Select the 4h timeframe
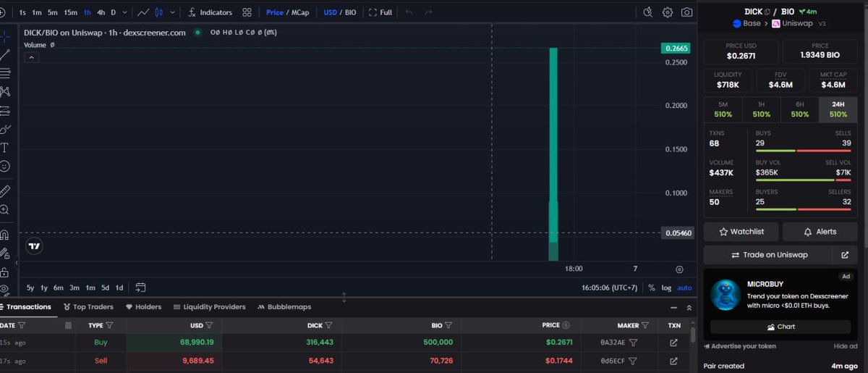This screenshot has width=868, height=373. 101,12
